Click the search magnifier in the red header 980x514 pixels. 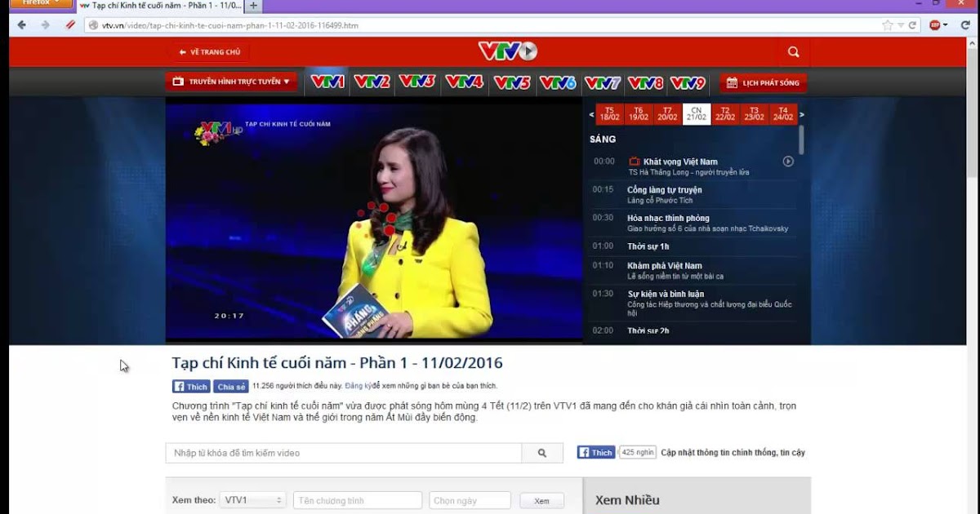(793, 51)
